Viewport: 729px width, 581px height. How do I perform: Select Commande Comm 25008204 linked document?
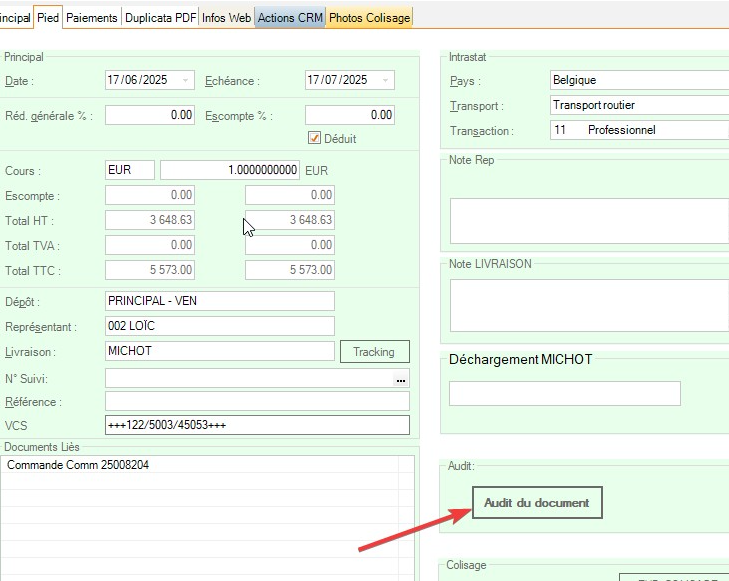point(80,465)
